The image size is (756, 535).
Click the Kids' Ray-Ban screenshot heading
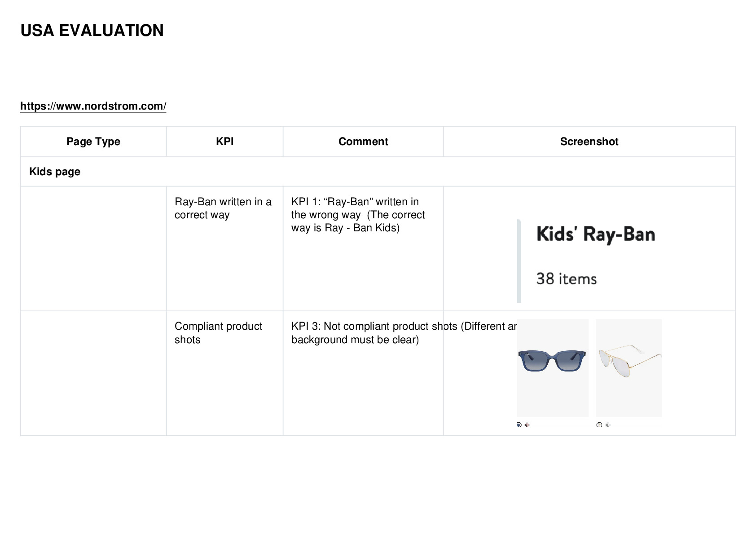596,234
